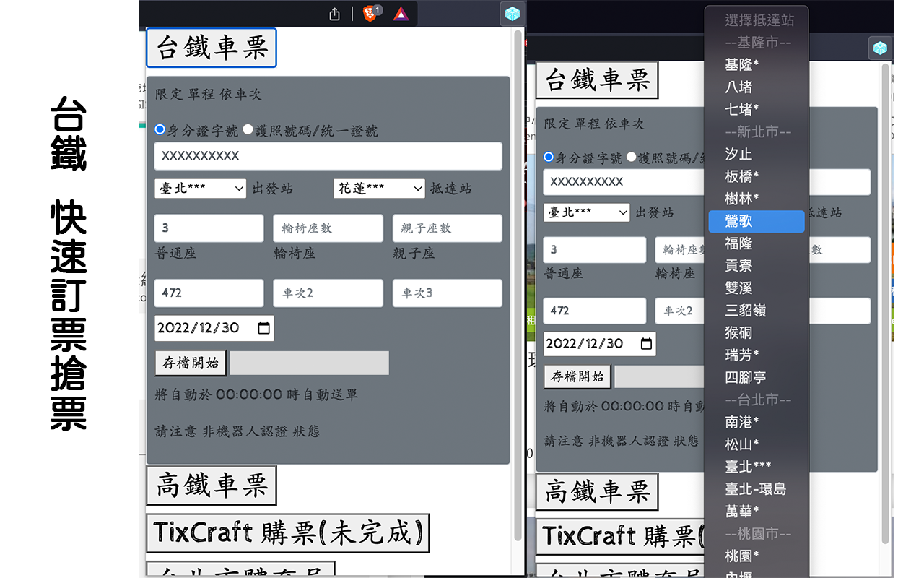Click 高鐵車票 button in right panel

pyautogui.click(x=597, y=492)
